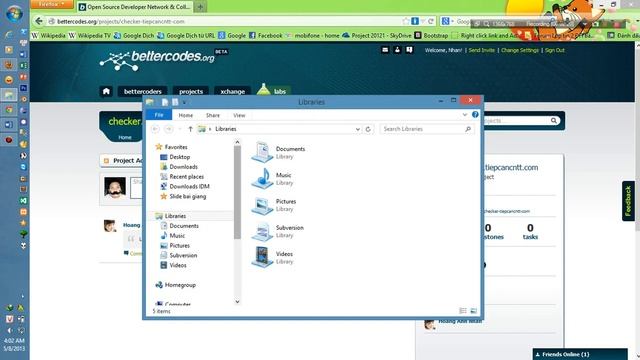
Task: Click Firefox browser back button
Action: [39, 21]
